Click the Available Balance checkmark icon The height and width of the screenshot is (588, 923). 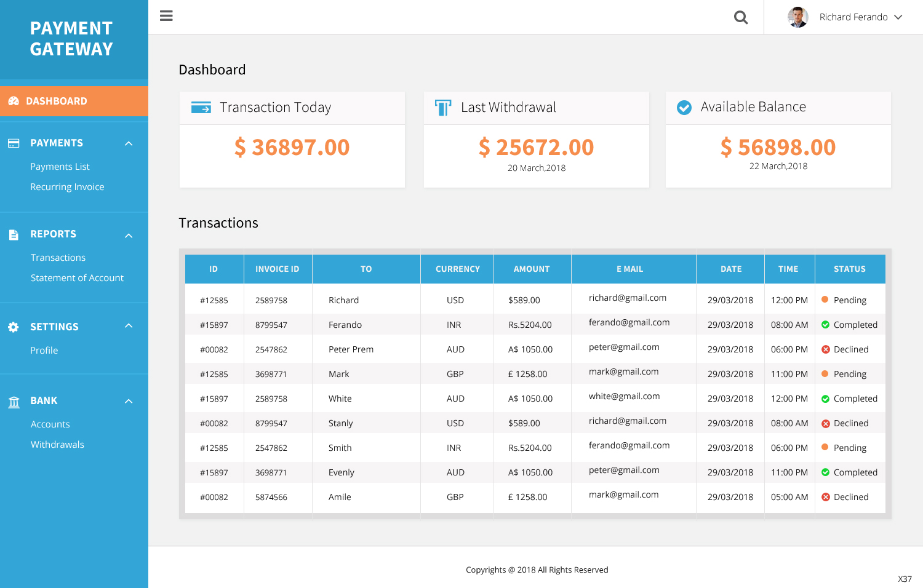pyautogui.click(x=684, y=108)
